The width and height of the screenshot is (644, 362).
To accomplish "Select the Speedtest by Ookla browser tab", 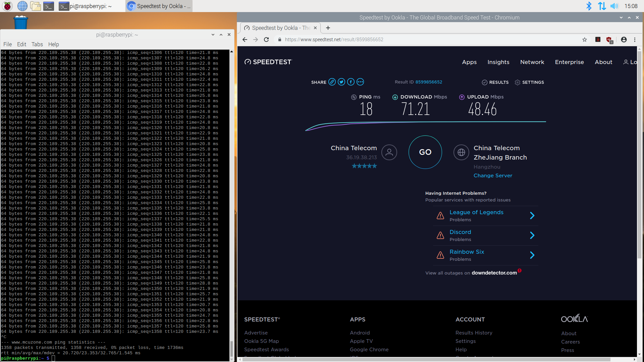I will pos(281,28).
